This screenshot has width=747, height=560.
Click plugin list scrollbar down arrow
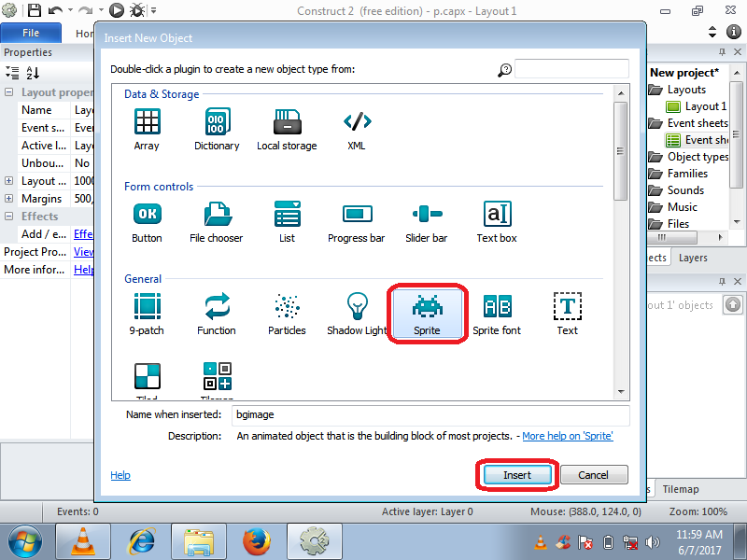coord(621,392)
